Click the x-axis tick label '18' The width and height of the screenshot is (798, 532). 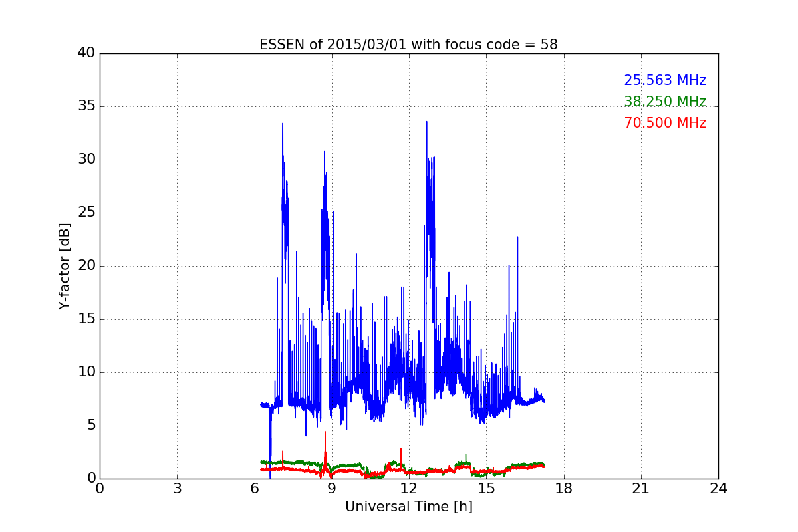(x=564, y=489)
